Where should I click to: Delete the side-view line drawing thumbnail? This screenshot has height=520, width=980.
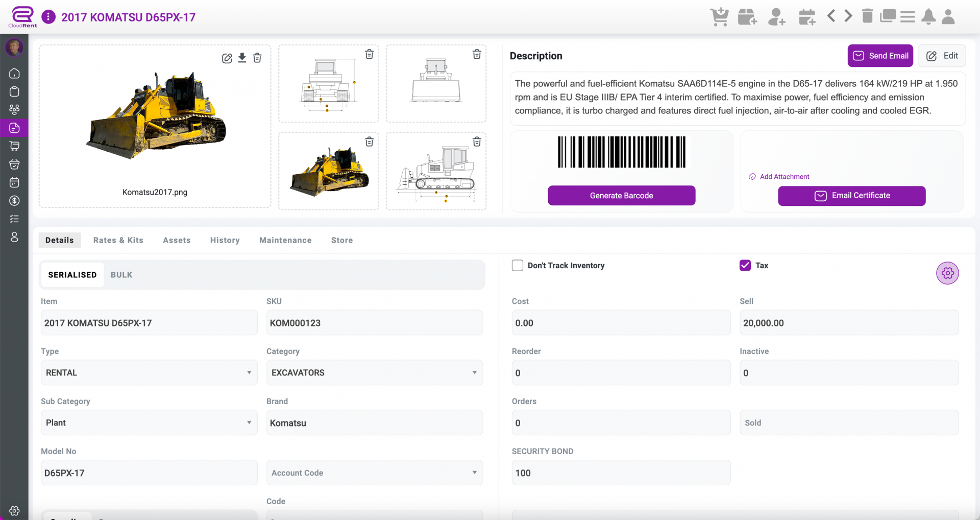pos(477,141)
